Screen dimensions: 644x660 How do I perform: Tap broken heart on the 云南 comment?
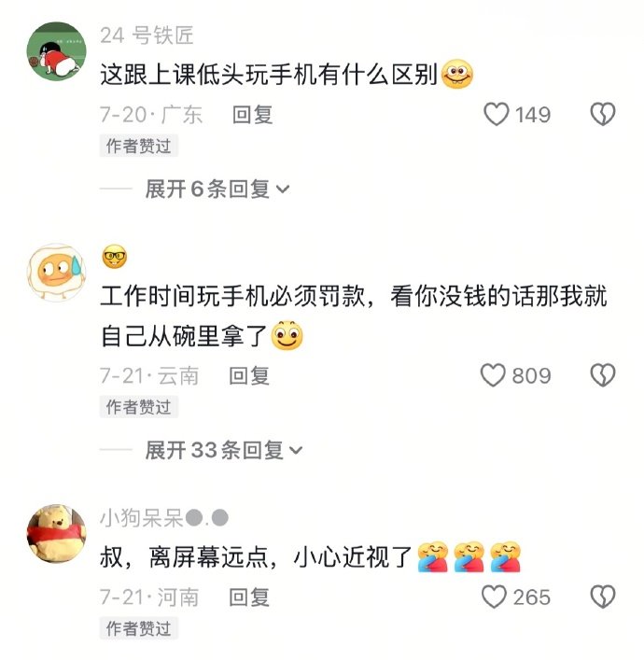603,375
